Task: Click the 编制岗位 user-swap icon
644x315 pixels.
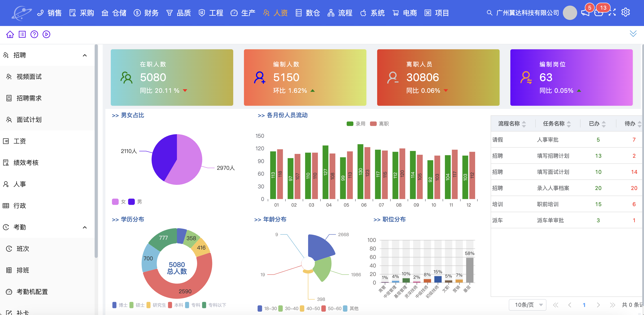Action: coord(526,78)
